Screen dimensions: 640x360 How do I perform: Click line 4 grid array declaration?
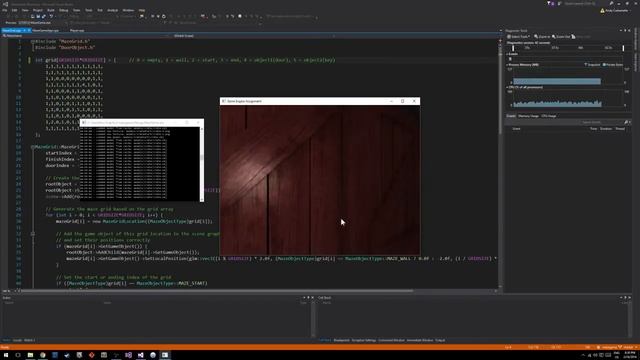coord(185,60)
